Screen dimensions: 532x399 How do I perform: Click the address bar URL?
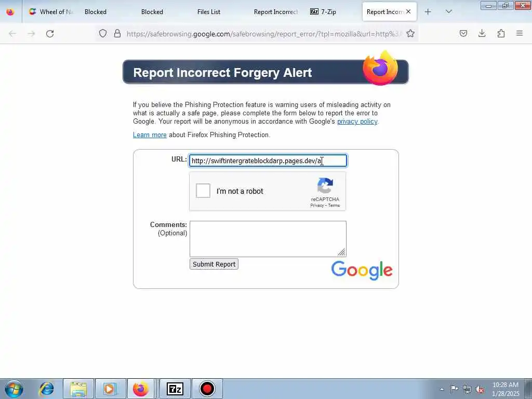263,34
